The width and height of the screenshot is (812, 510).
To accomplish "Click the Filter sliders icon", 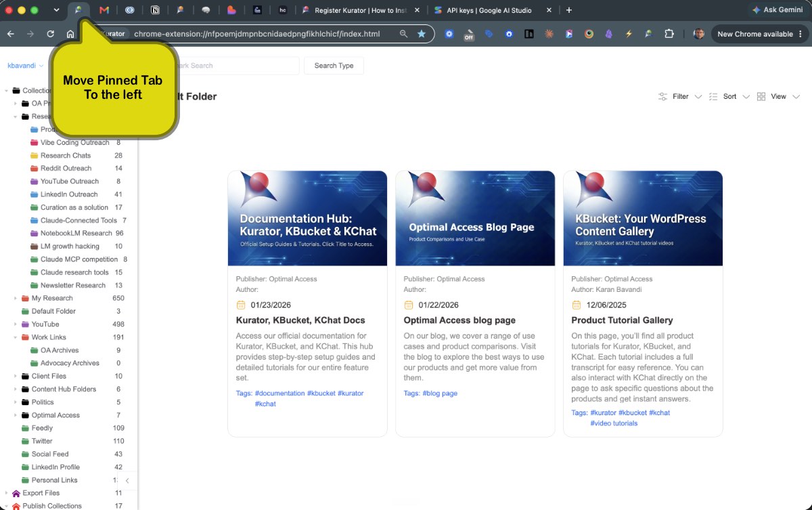I will [663, 97].
